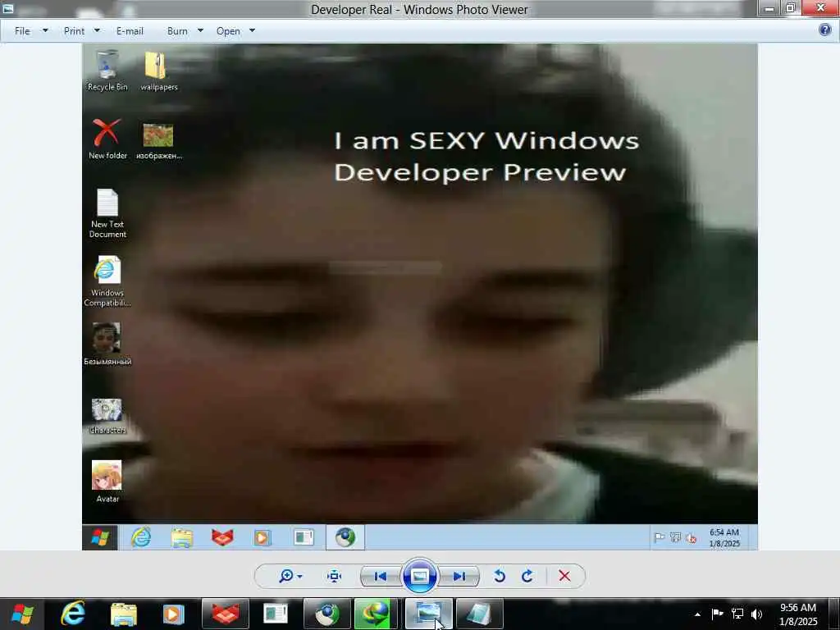840x630 pixels.
Task: Click the taskbar clock showing 9:56 AM
Action: [797, 614]
